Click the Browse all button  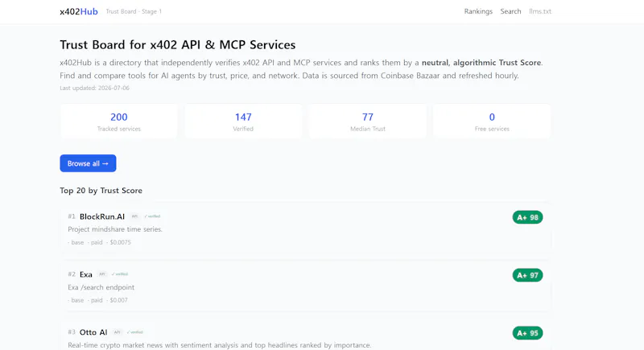[88, 163]
